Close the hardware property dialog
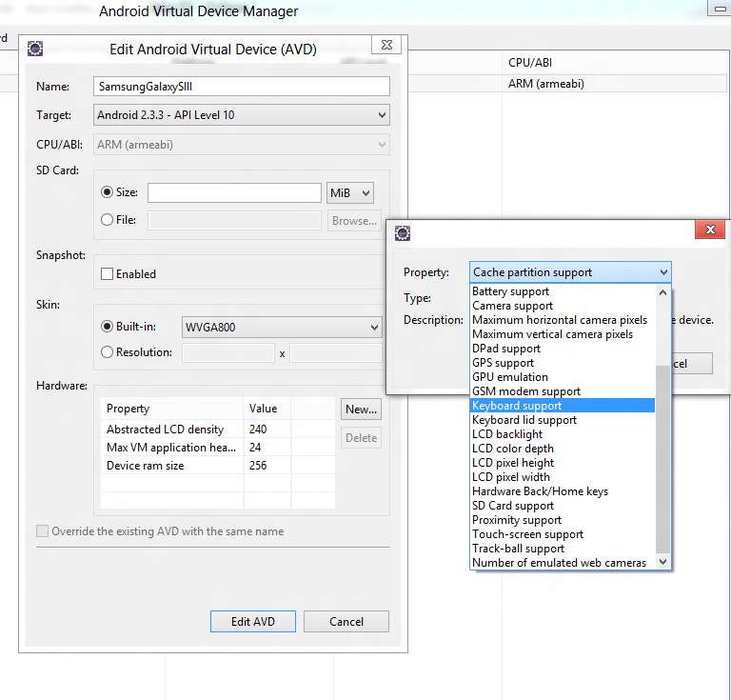 coord(710,230)
